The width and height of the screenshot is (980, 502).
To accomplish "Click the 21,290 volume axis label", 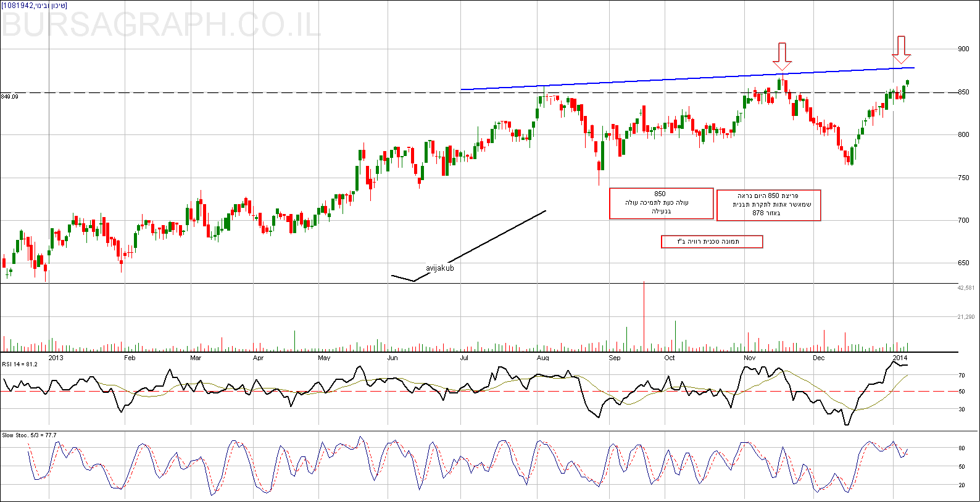I will coord(966,317).
